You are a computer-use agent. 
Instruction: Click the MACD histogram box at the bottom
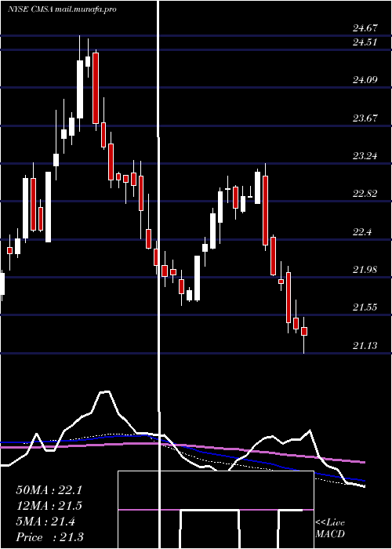point(216,510)
